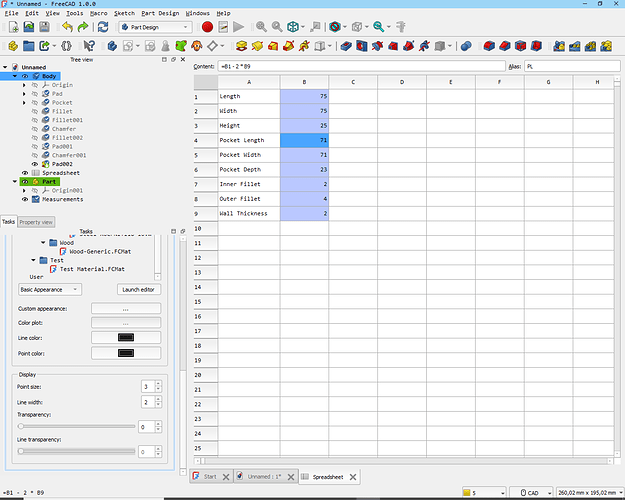625x500 pixels.
Task: Select the Hole tool
Action: [362, 46]
